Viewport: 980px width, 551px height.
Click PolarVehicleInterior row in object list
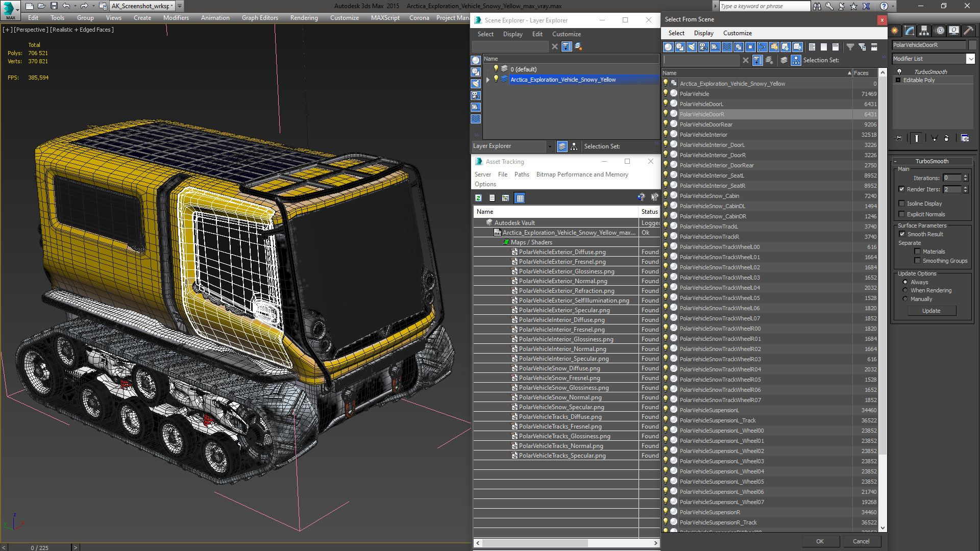click(770, 135)
